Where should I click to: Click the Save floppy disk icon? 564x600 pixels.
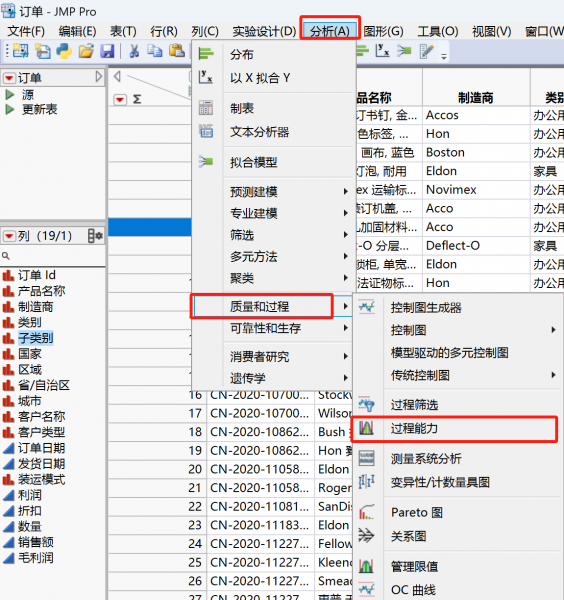tap(108, 51)
